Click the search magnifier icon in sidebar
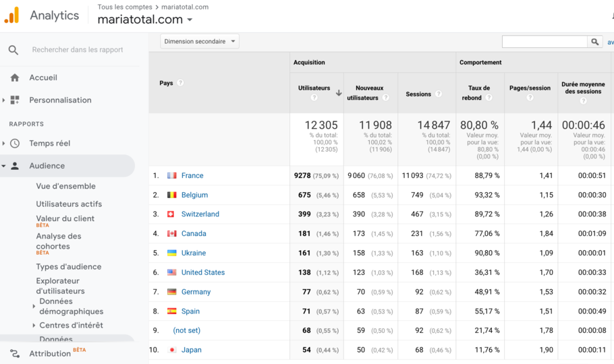 pyautogui.click(x=13, y=50)
